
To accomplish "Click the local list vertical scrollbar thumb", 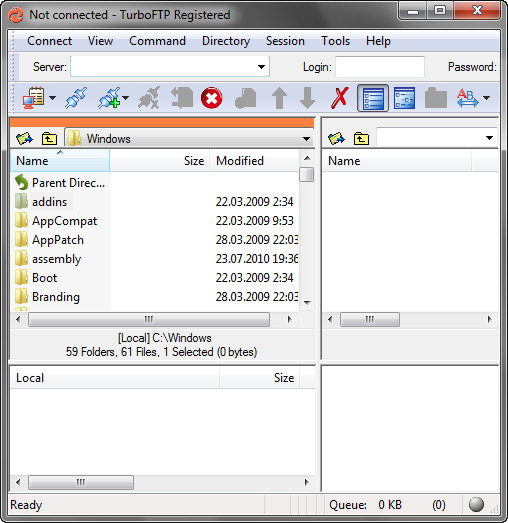I will [x=307, y=174].
